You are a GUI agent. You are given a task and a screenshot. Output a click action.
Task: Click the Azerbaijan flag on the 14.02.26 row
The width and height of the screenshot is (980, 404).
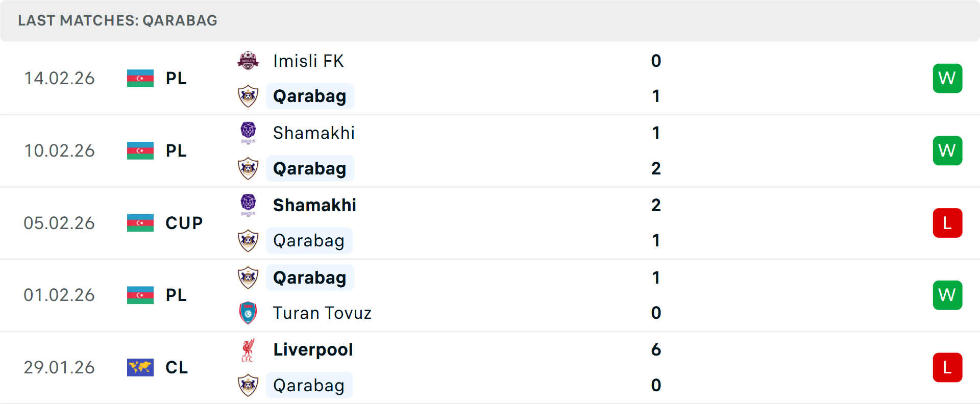140,78
